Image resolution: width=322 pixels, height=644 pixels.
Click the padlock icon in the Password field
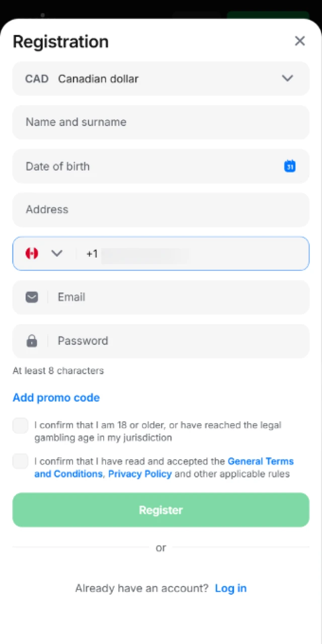click(x=32, y=341)
